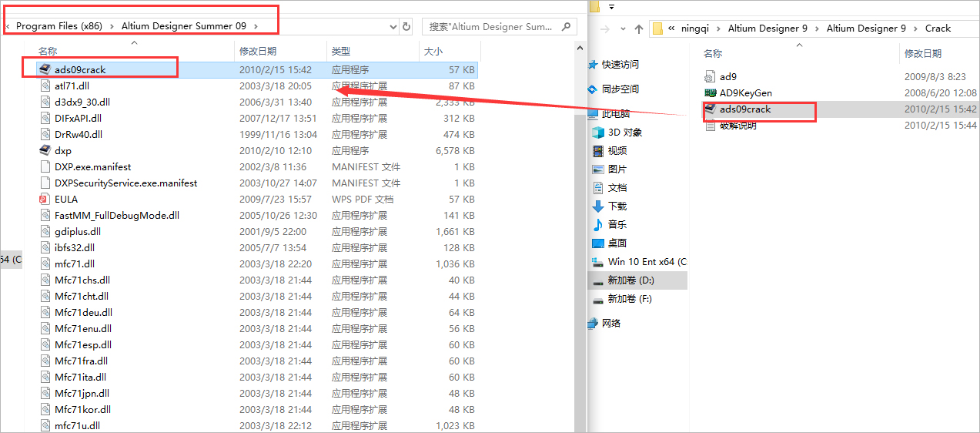Go forward in the right Explorer window
Viewport: 980px width, 433px height.
(605, 29)
